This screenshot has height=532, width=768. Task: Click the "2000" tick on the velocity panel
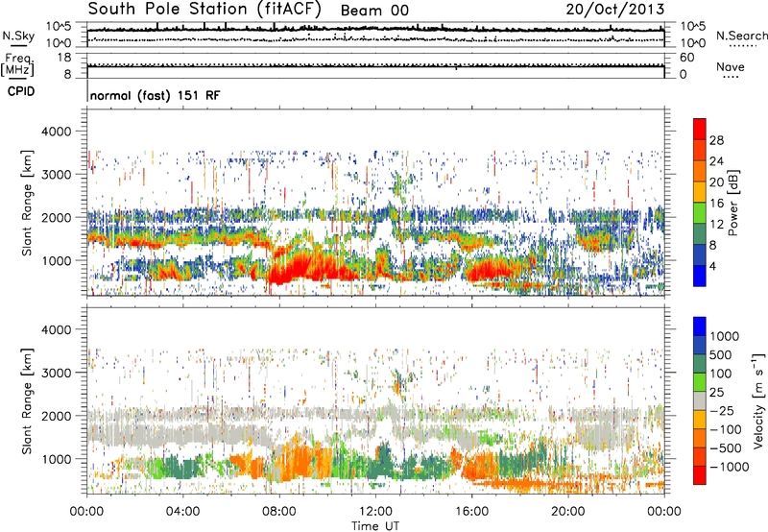pos(56,416)
